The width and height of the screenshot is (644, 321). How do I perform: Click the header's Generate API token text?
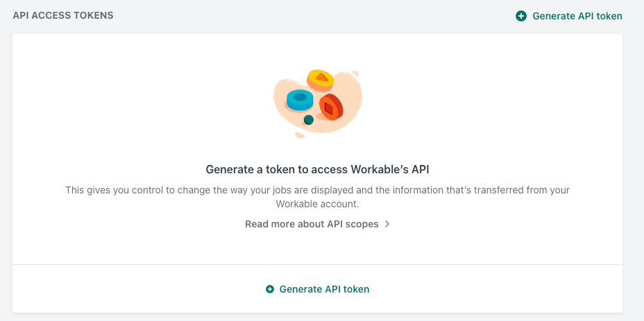click(x=577, y=16)
